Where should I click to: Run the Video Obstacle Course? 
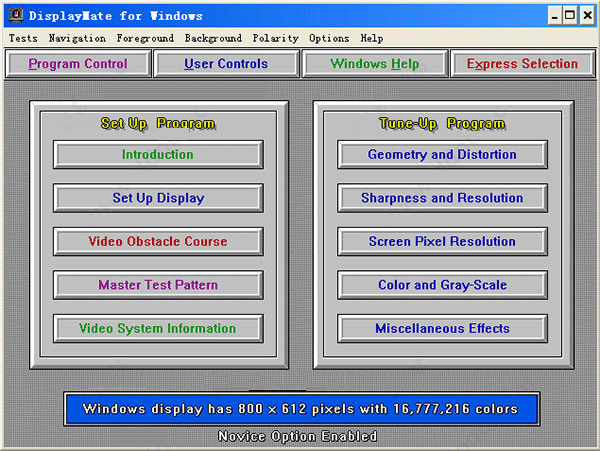[158, 241]
